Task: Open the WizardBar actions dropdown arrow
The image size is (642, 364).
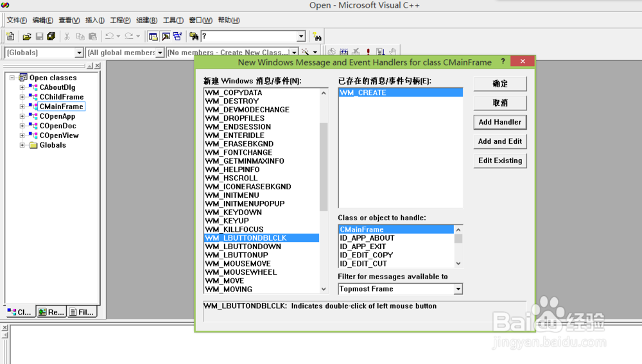Action: (x=315, y=53)
